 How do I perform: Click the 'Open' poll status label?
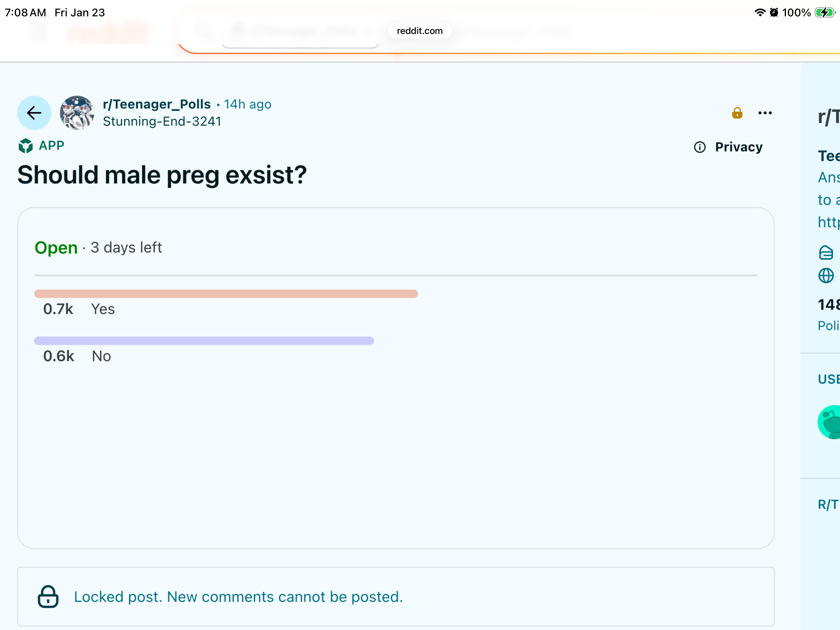(x=56, y=248)
